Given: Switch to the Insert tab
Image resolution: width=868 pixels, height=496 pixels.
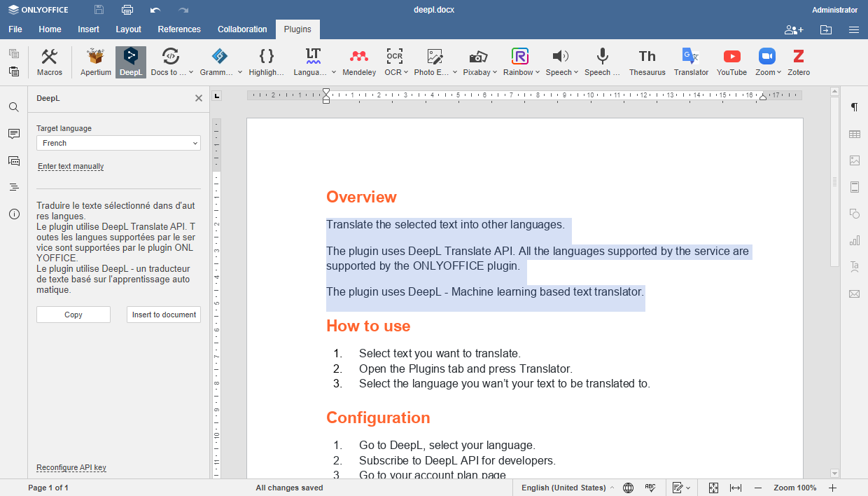Looking at the screenshot, I should [x=88, y=29].
